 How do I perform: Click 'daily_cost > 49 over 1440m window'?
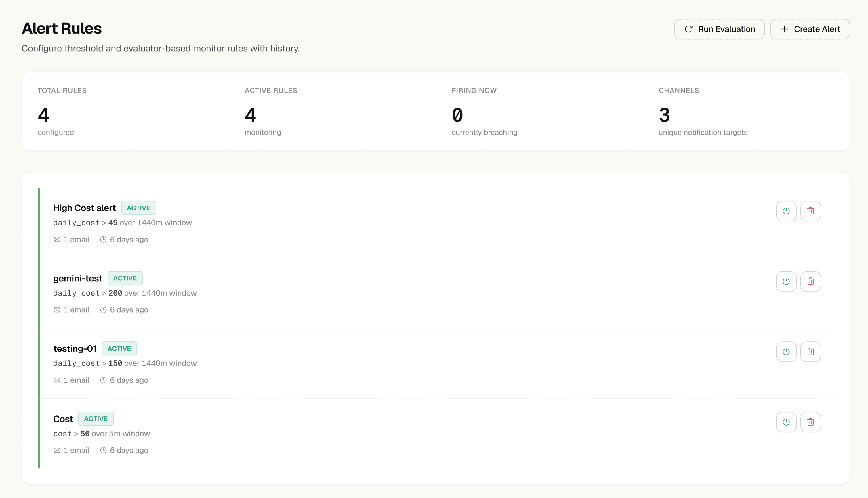(123, 223)
